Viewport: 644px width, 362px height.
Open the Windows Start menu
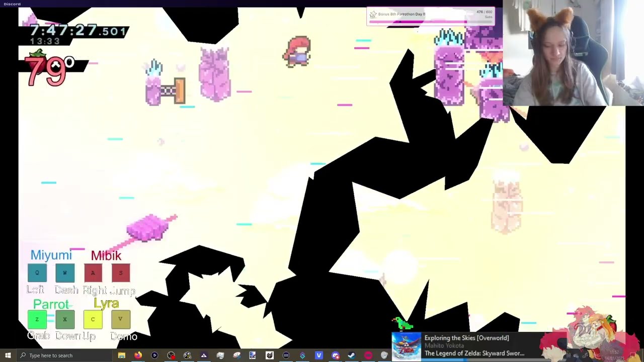pyautogui.click(x=8, y=355)
